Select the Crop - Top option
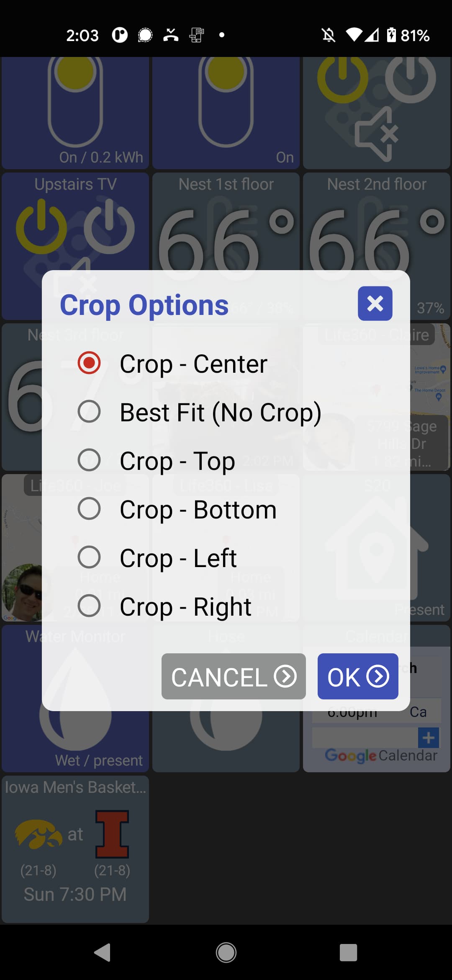 coord(89,460)
